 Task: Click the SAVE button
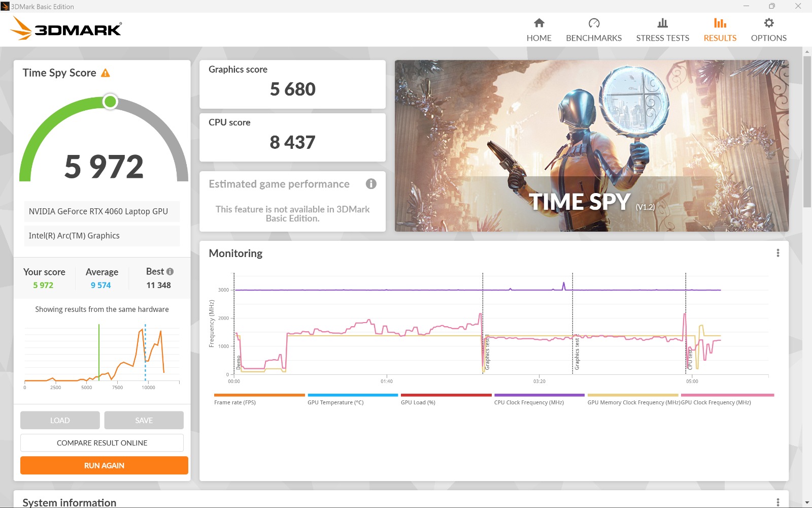pos(144,421)
